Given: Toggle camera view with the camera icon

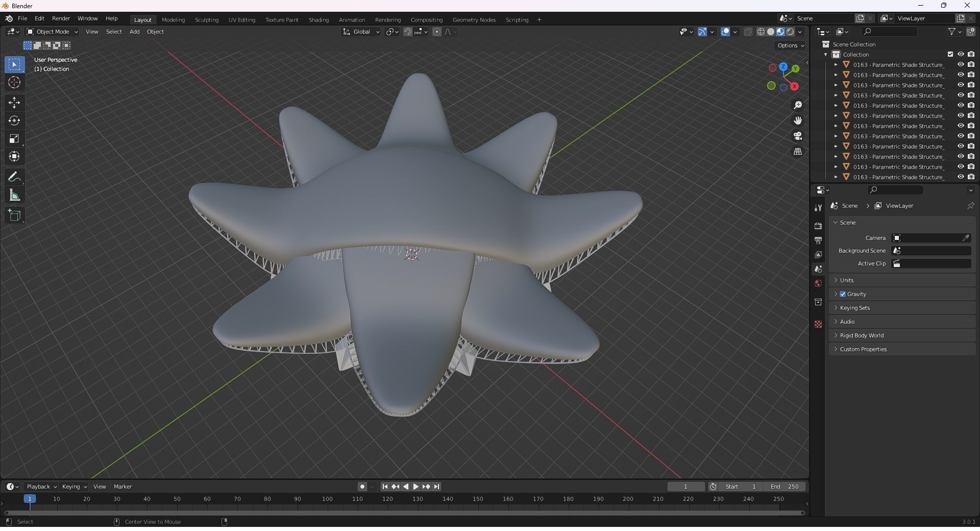Looking at the screenshot, I should [x=798, y=136].
